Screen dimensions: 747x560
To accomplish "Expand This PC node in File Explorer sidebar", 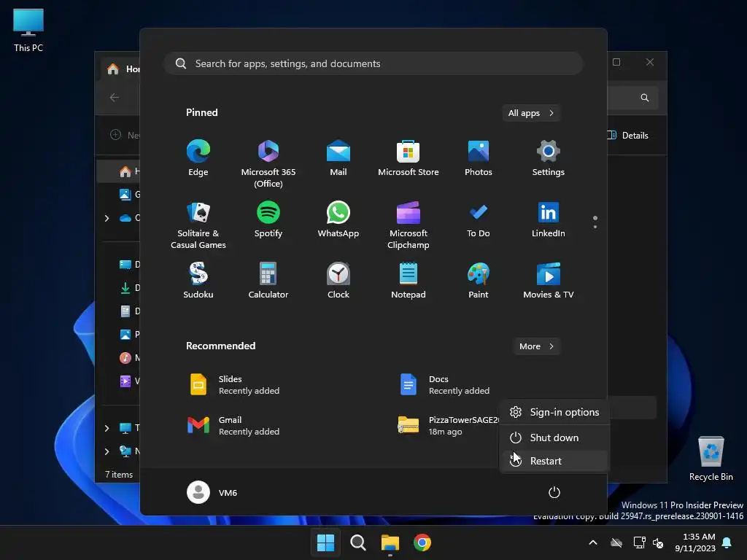I will (x=107, y=428).
